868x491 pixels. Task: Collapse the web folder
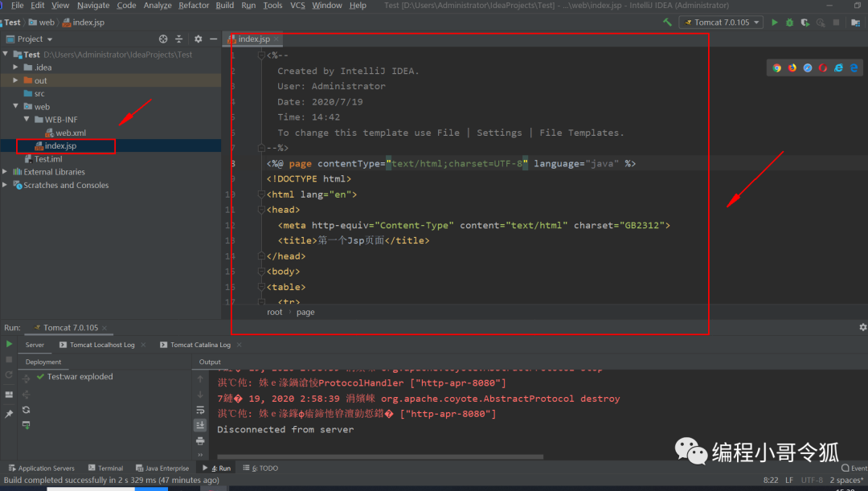[16, 106]
